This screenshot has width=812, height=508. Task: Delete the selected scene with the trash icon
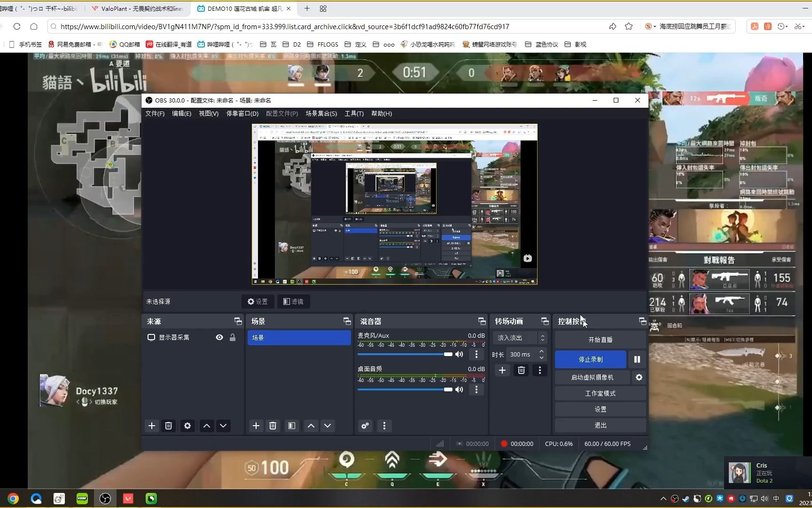[273, 426]
